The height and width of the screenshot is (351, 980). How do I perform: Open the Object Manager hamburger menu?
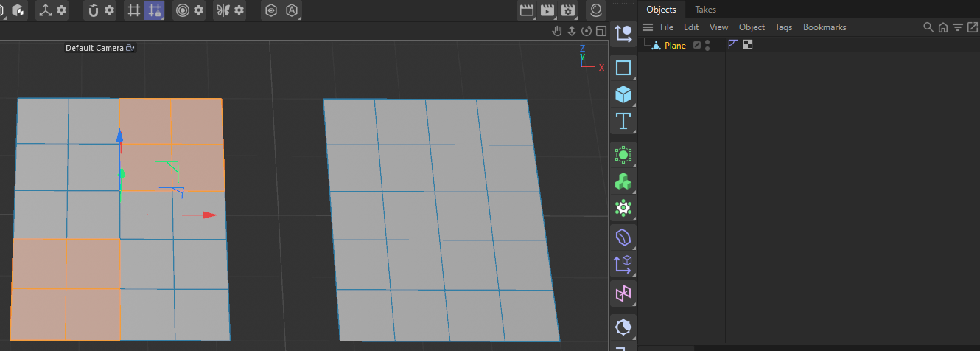click(x=648, y=27)
